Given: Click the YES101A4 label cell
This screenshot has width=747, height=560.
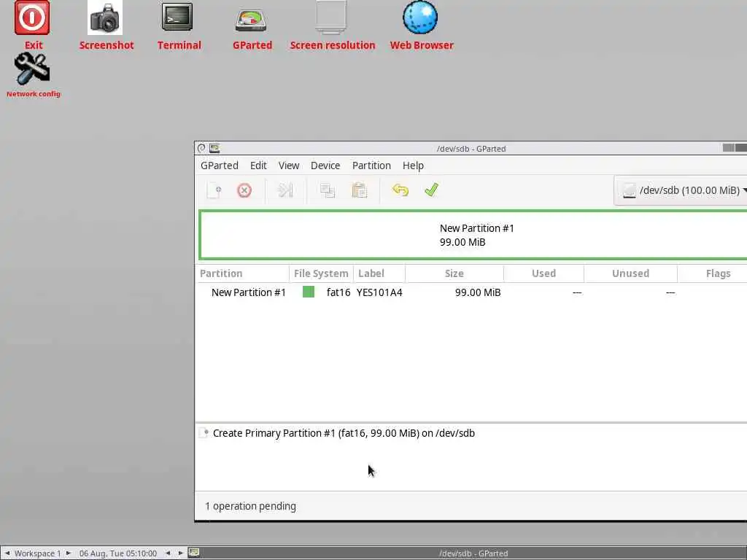Looking at the screenshot, I should point(379,292).
